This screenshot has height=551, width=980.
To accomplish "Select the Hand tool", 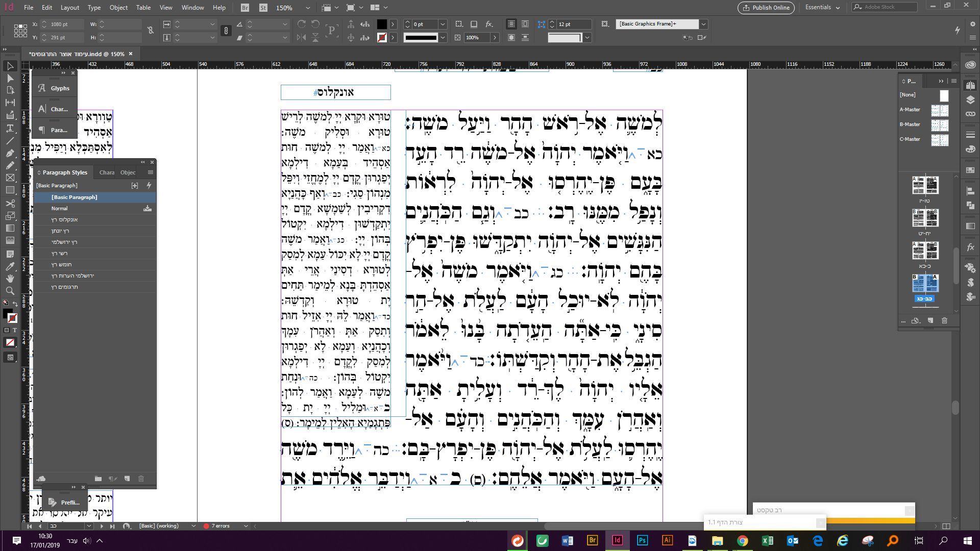I will [x=10, y=279].
